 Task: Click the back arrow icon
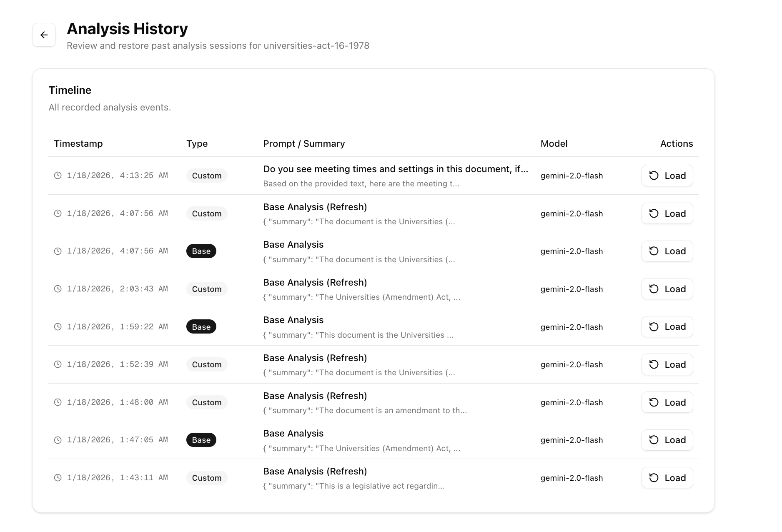tap(44, 35)
